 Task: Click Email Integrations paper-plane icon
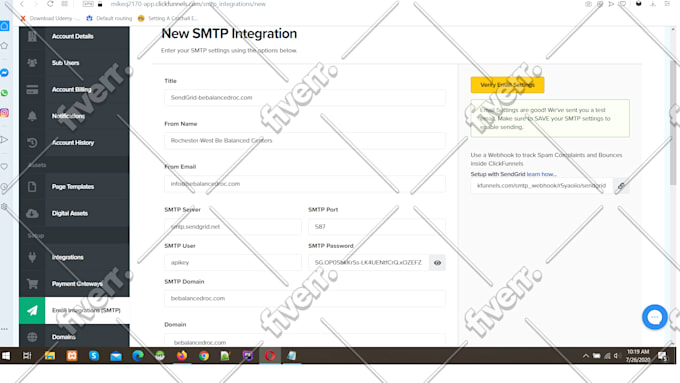point(32,311)
